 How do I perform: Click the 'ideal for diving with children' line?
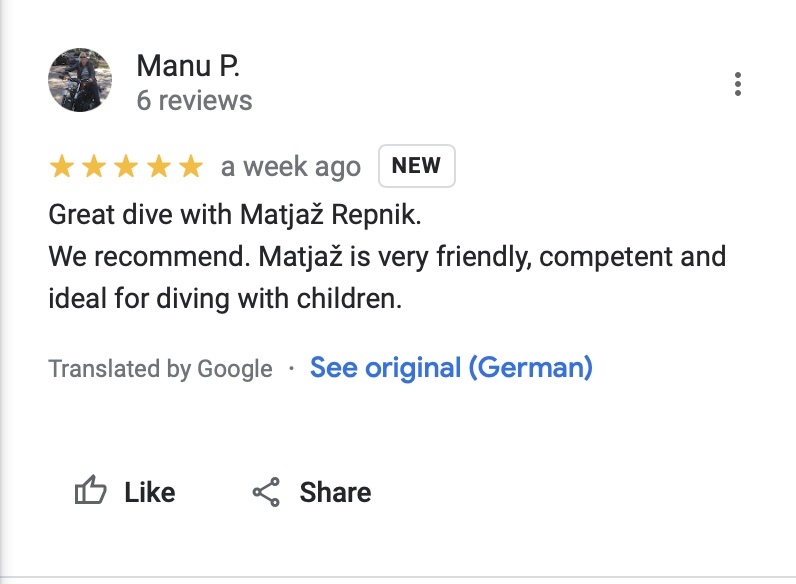click(225, 298)
